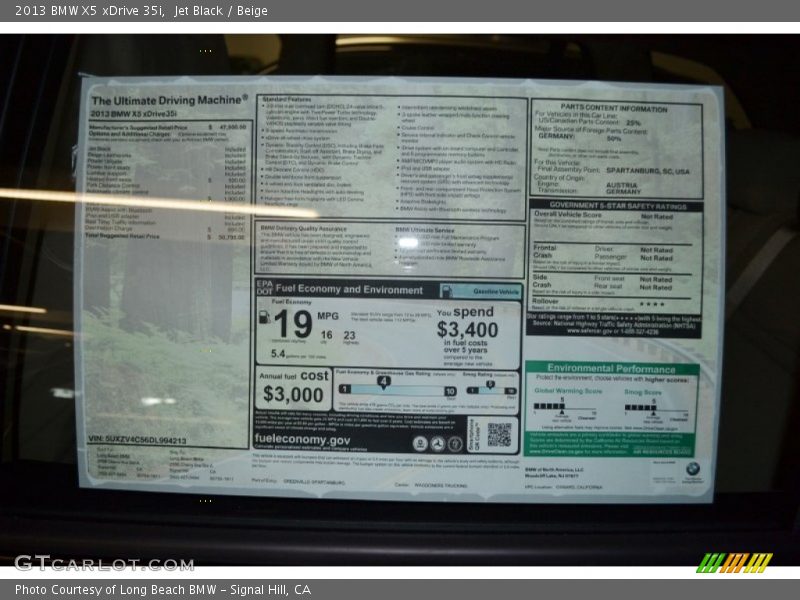The width and height of the screenshot is (800, 600).
Task: Click the "BMW Delivery Quality Assurance" heading
Action: point(303,229)
